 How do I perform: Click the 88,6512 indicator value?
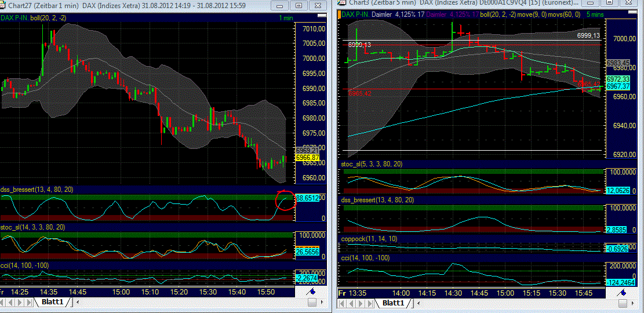307,198
